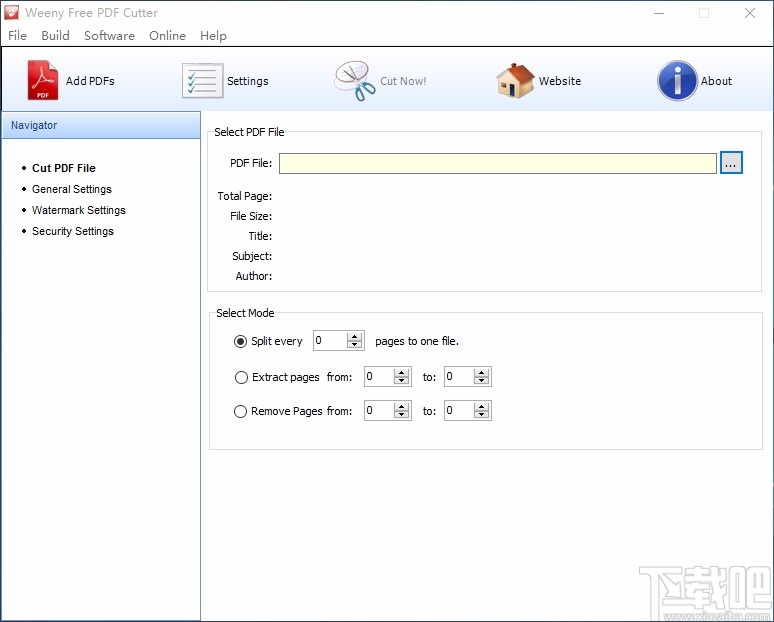
Task: Click the Website toolbar label
Action: click(560, 81)
